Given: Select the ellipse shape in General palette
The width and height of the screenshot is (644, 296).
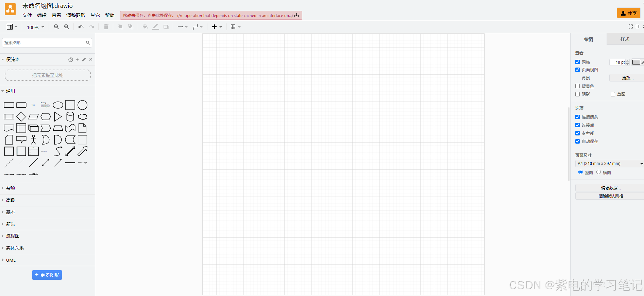Looking at the screenshot, I should tap(58, 105).
